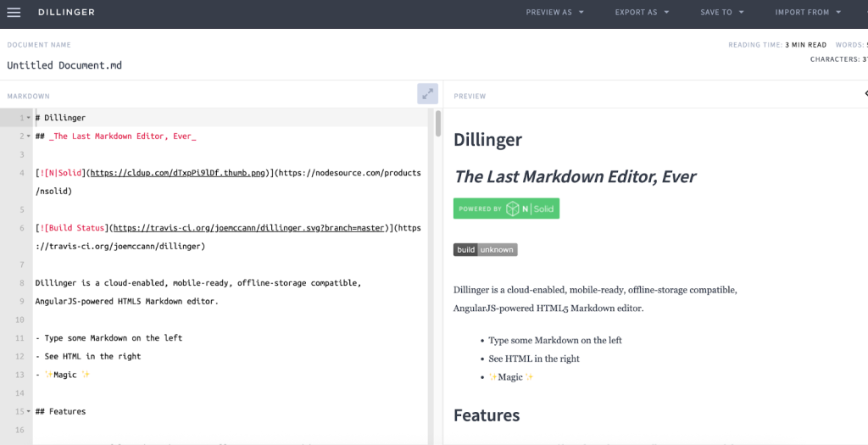Click the travis-ci.org SVG URL in the editor
The image size is (868, 445).
pyautogui.click(x=248, y=228)
